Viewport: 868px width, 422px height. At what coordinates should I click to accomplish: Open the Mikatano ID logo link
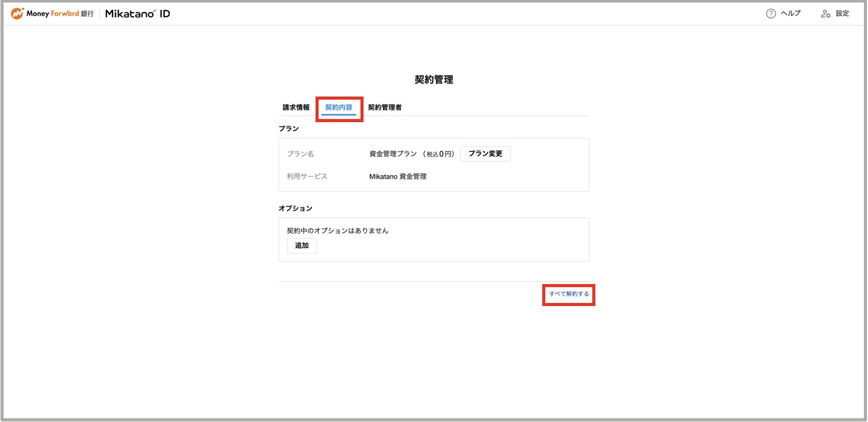pos(137,14)
